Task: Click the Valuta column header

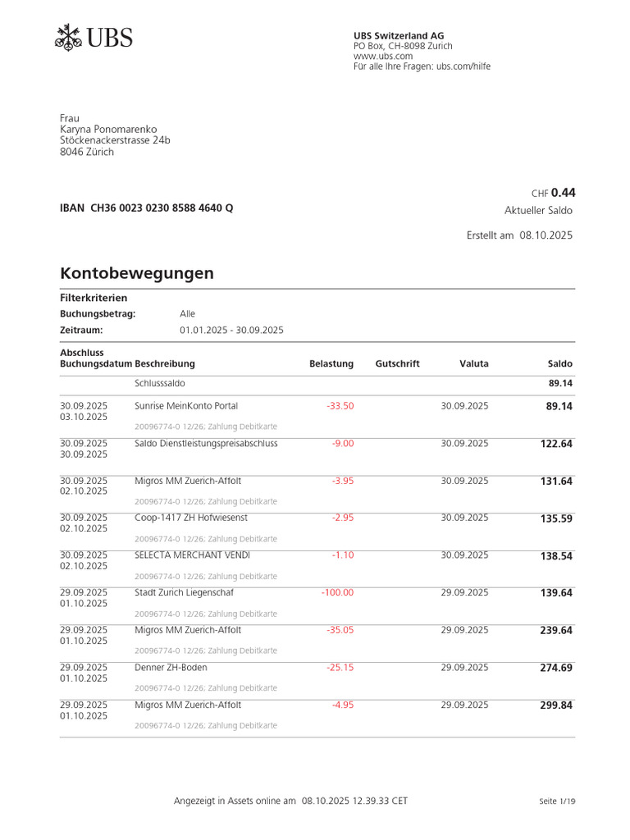Action: coord(473,363)
